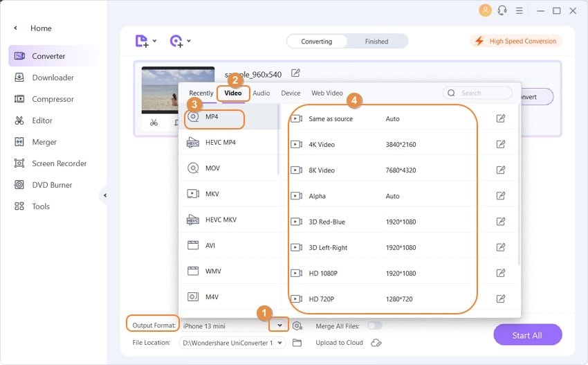This screenshot has width=588, height=365.
Task: Toggle High Speed Conversion
Action: point(515,41)
